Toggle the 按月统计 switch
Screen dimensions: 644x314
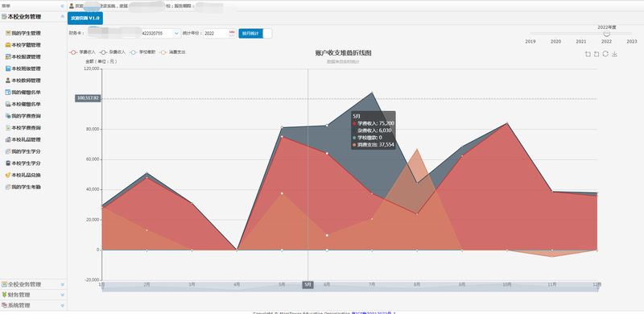255,33
